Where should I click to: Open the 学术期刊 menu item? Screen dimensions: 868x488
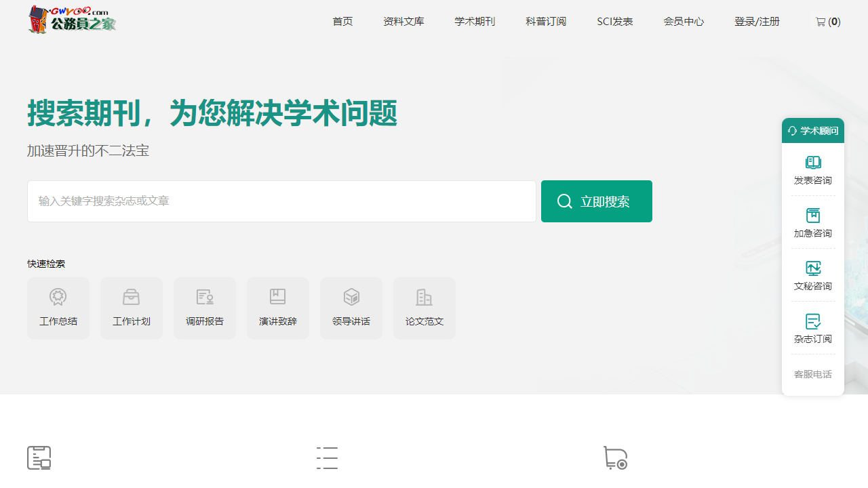tap(475, 21)
